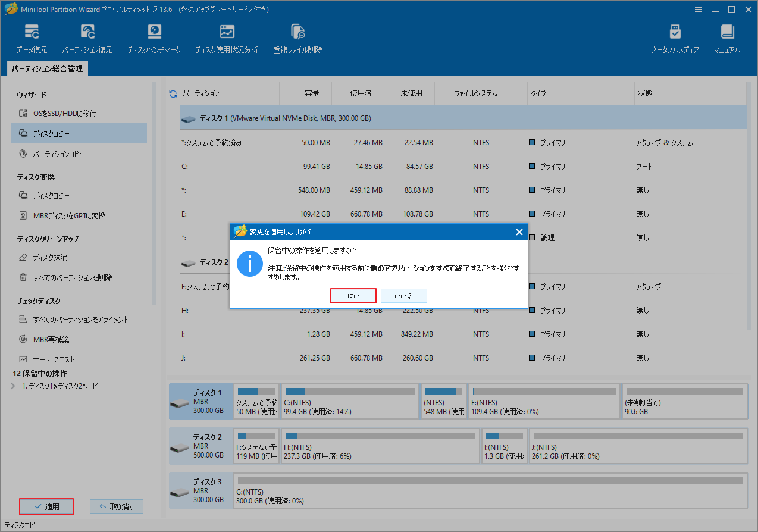Click いいえ to reject pending operations
758x532 pixels.
(403, 296)
